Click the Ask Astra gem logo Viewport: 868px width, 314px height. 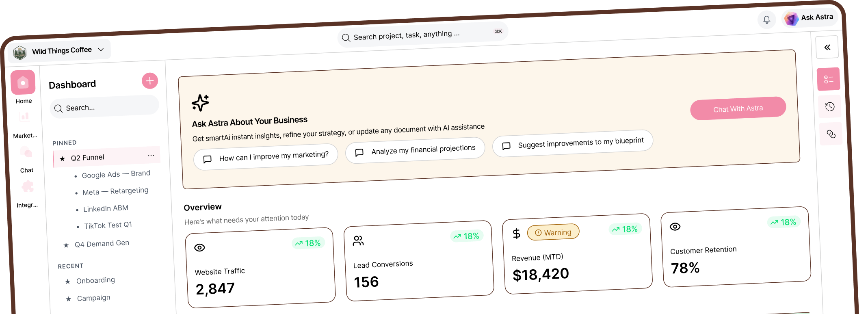click(791, 19)
